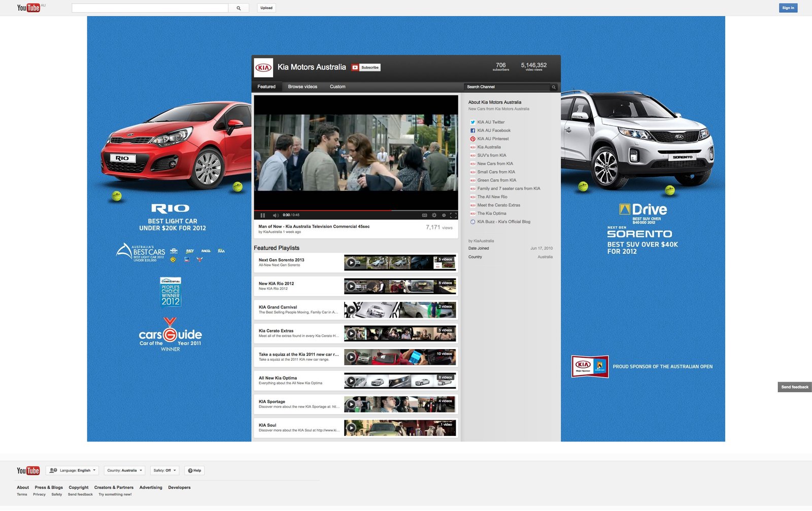Open Press & Blogs footer link

pos(49,488)
